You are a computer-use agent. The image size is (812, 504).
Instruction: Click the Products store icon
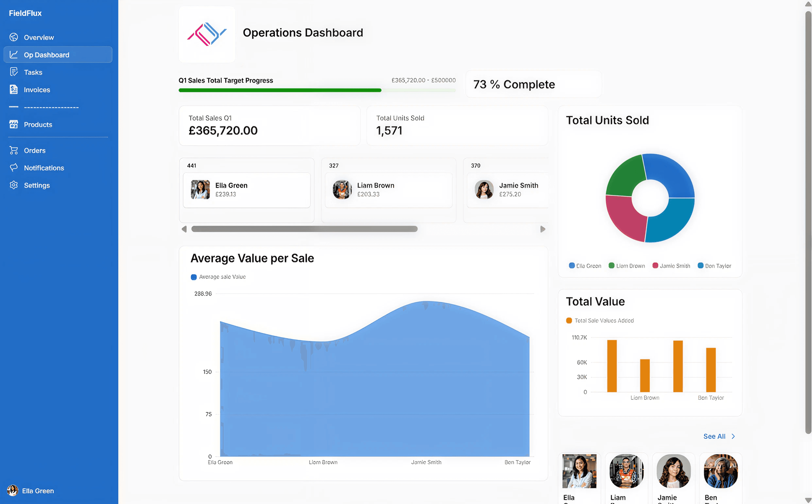(x=14, y=124)
